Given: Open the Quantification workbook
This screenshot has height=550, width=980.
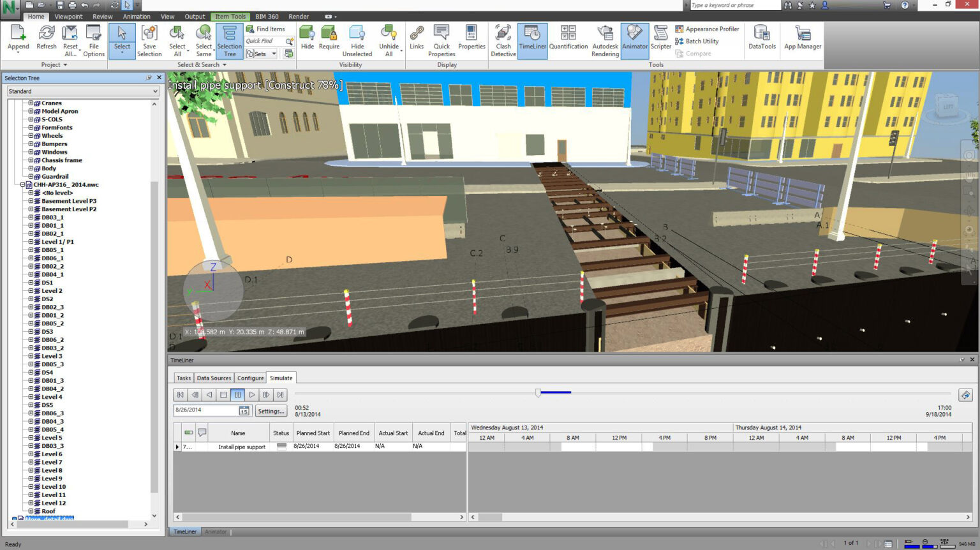Looking at the screenshot, I should pyautogui.click(x=568, y=40).
